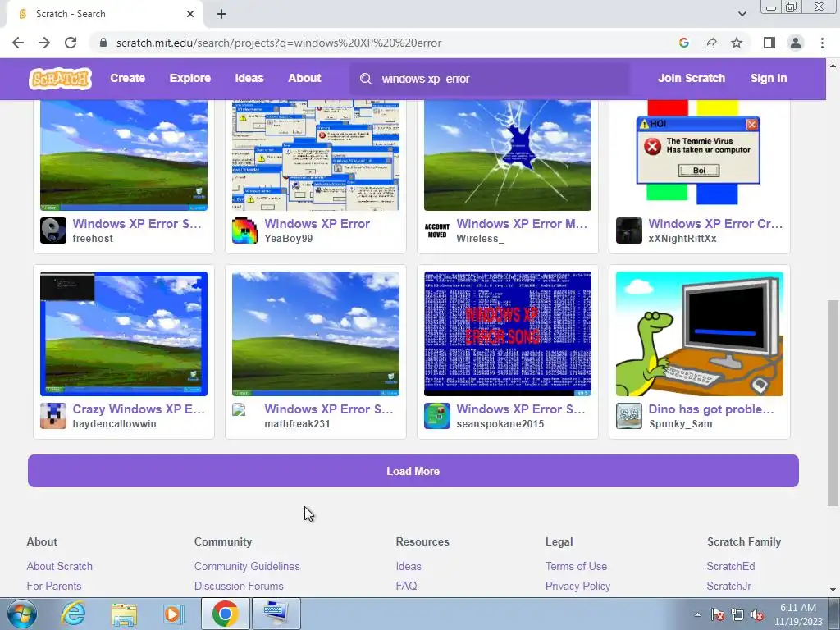Open freehost's Windows XP Error S... project thumbnail
The image size is (840, 630).
[x=124, y=155]
